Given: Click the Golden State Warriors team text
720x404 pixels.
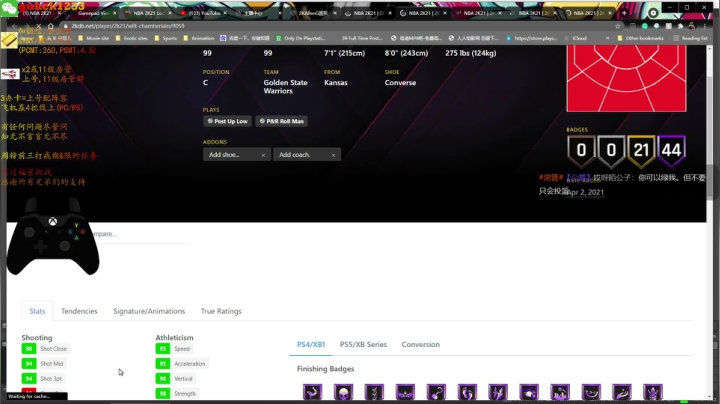Looking at the screenshot, I should pyautogui.click(x=285, y=87).
